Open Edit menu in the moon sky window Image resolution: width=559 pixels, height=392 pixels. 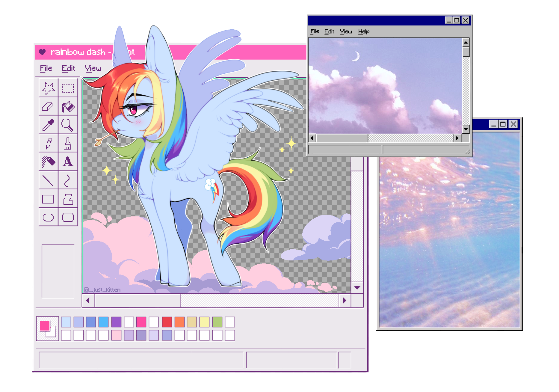329,31
